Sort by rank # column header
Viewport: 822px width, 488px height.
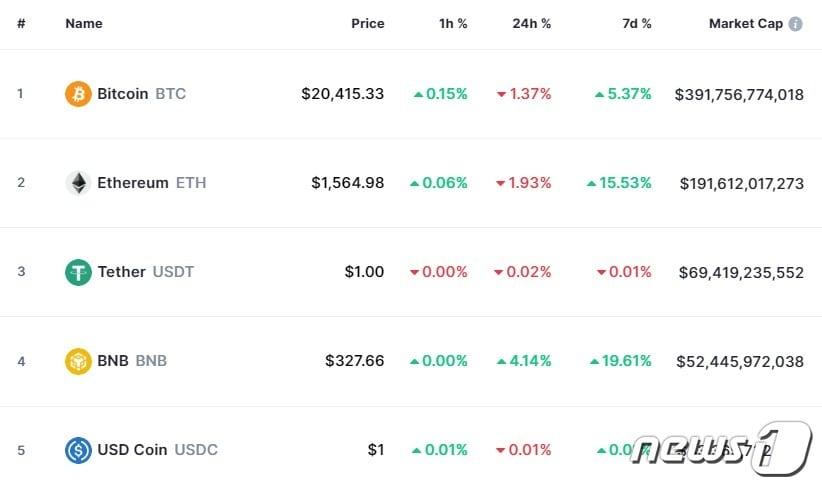coord(21,23)
